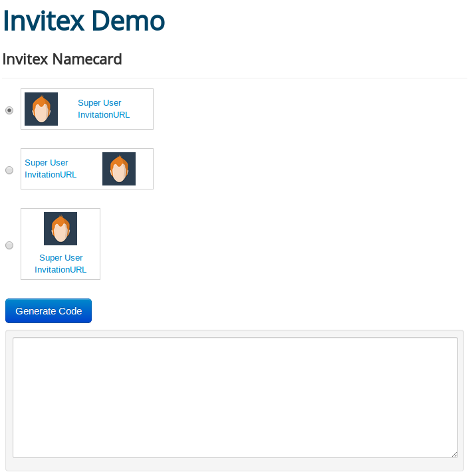Image resolution: width=470 pixels, height=476 pixels.
Task: Select the first namecard layout radio button
Action: (9, 110)
